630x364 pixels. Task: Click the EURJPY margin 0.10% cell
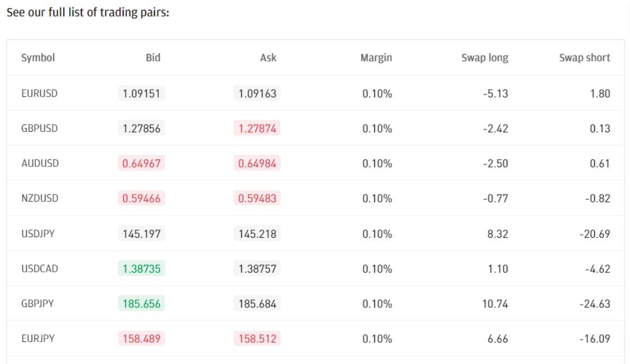(377, 338)
